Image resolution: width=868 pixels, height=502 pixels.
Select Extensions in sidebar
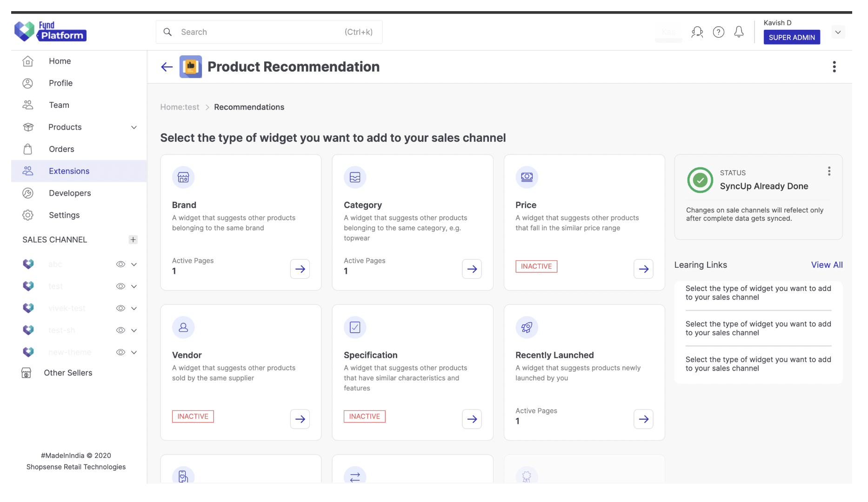[79, 171]
